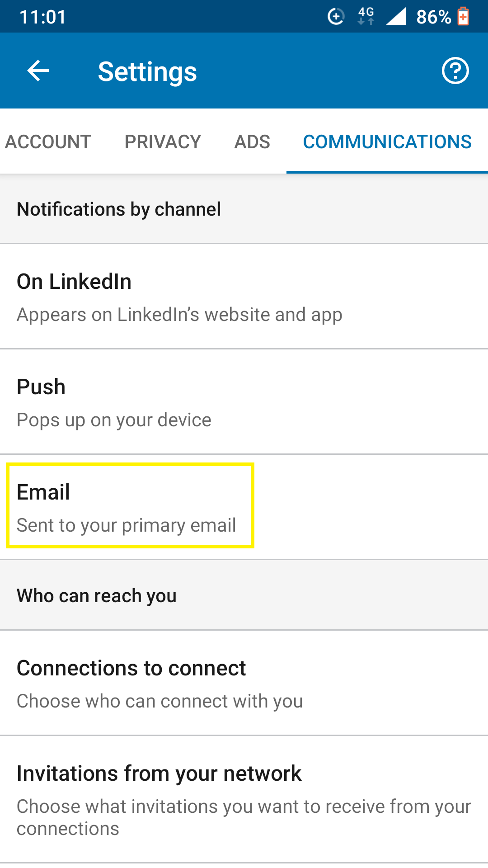Tap the back arrow icon
The width and height of the screenshot is (488, 868).
tap(38, 71)
